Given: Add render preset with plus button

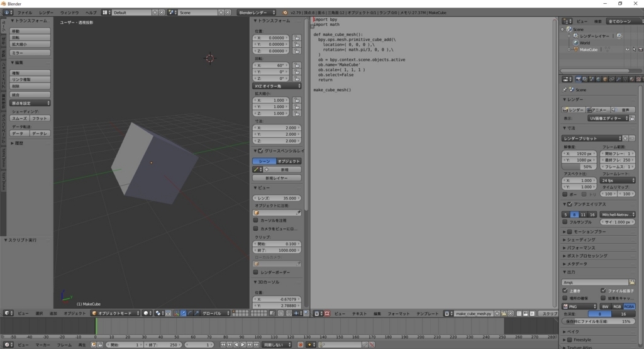Looking at the screenshot, I should (x=625, y=138).
